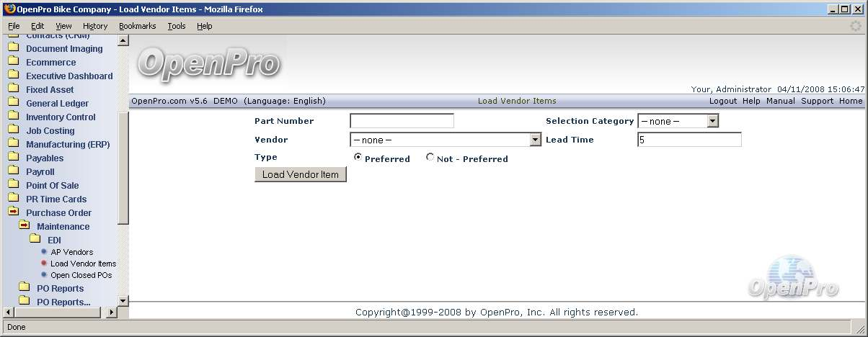Click the Payroll folder icon
The height and width of the screenshot is (337, 868).
(x=13, y=171)
